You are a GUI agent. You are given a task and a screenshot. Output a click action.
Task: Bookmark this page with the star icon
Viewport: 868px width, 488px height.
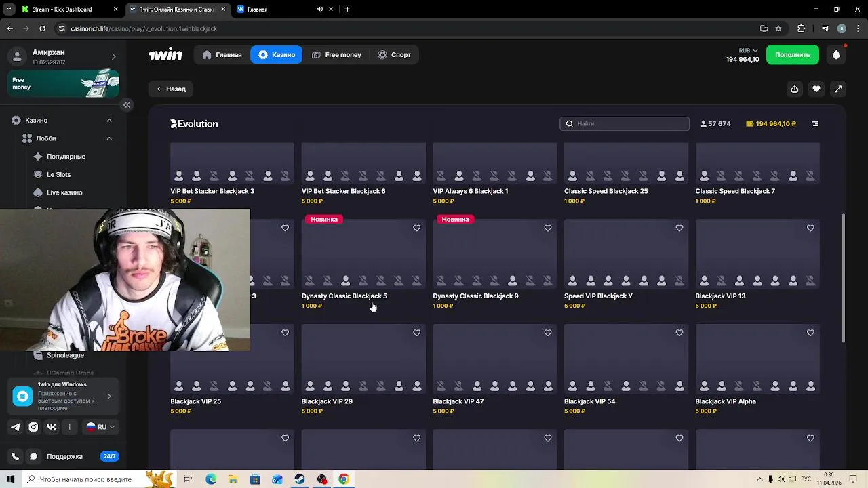[778, 28]
